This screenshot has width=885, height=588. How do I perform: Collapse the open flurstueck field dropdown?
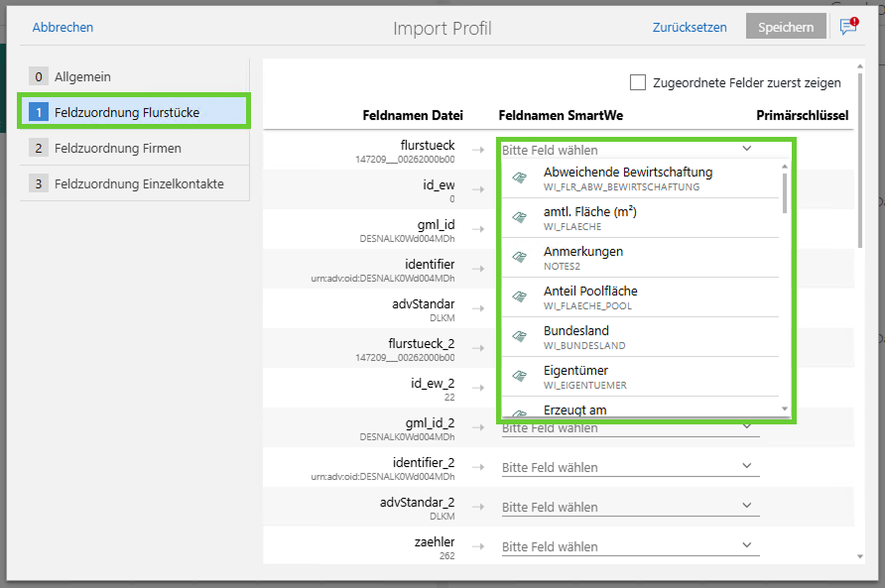[x=746, y=150]
